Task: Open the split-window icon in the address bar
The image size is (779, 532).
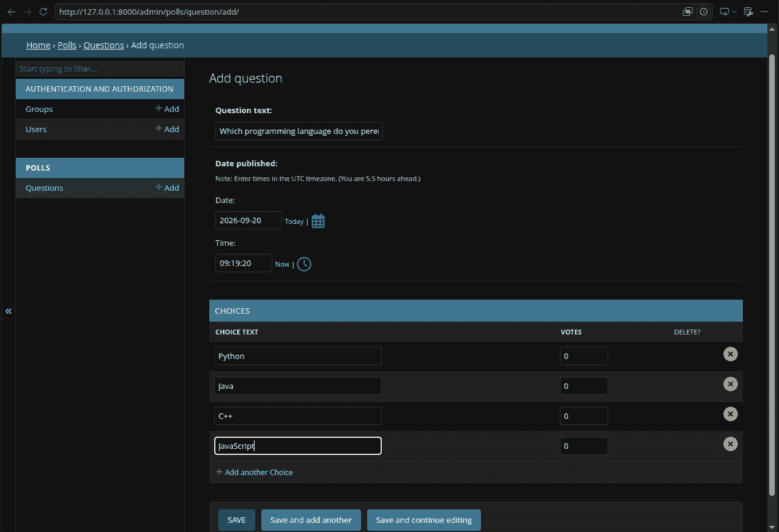Action: click(688, 12)
